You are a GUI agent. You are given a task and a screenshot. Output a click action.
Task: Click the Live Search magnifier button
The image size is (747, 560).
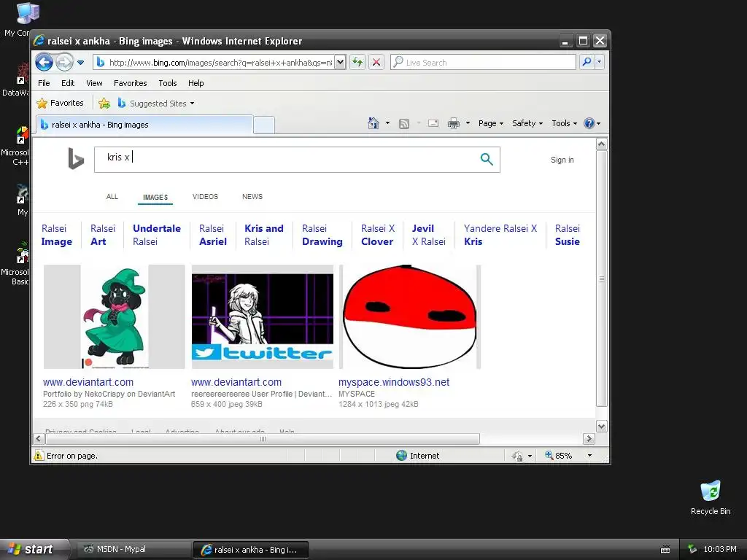pos(587,62)
